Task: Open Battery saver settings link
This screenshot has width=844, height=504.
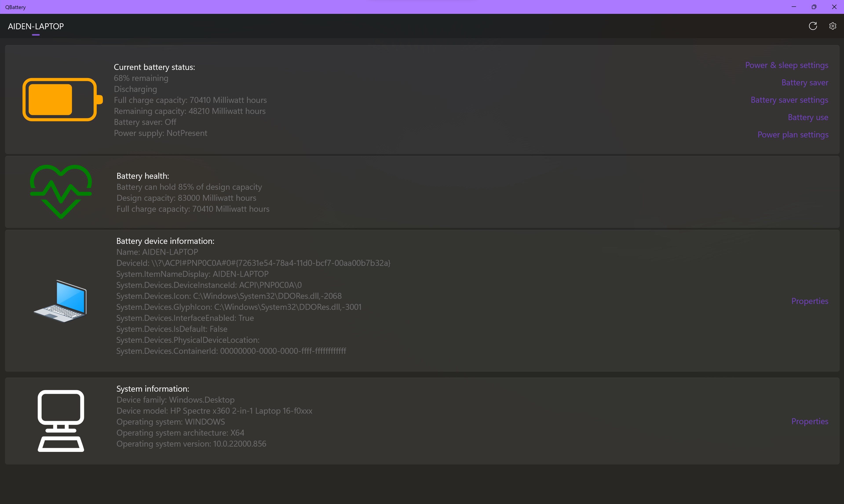Action: pos(789,100)
